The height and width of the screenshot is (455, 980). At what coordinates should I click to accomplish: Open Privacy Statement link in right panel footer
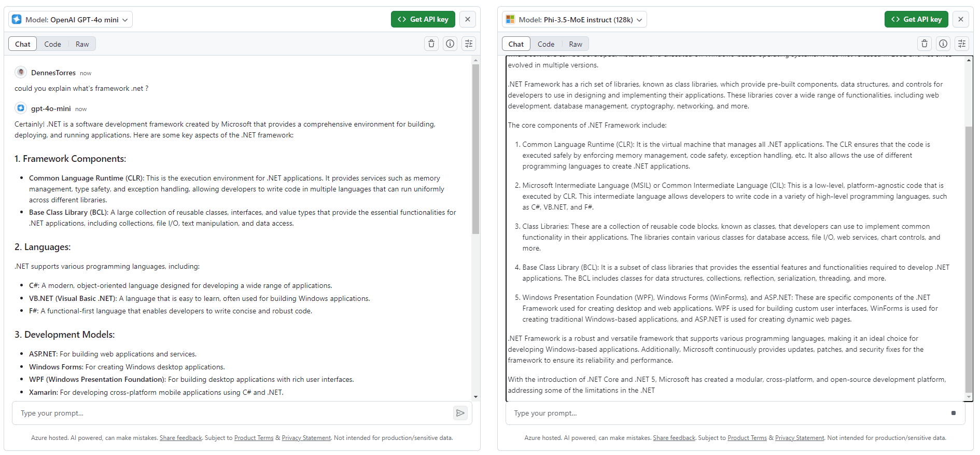[x=800, y=438]
